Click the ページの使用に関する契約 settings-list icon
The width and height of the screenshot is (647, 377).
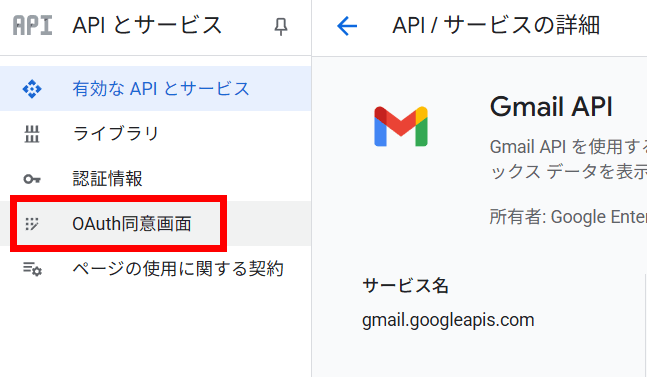(32, 269)
